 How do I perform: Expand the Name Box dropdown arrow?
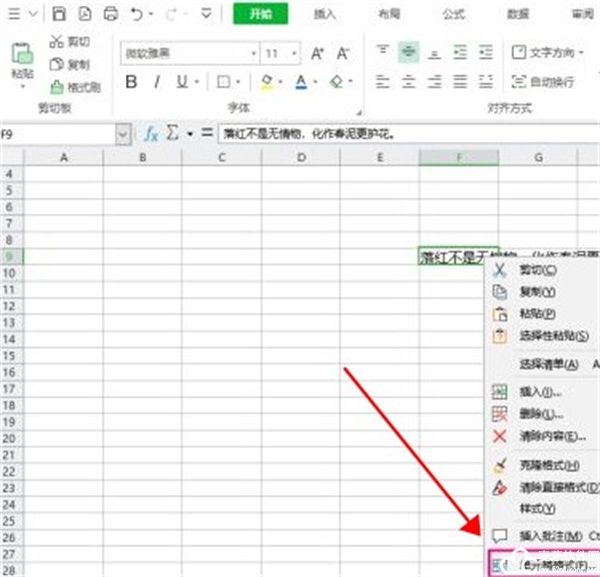click(123, 133)
